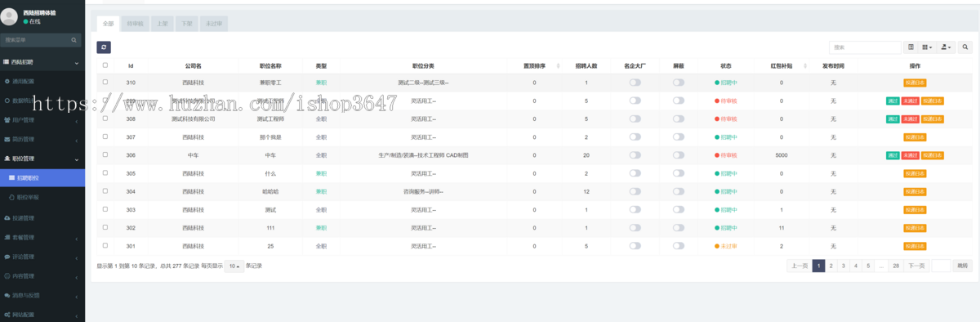Click the search magnifier button at top right
This screenshot has height=322, width=980.
pyautogui.click(x=965, y=47)
